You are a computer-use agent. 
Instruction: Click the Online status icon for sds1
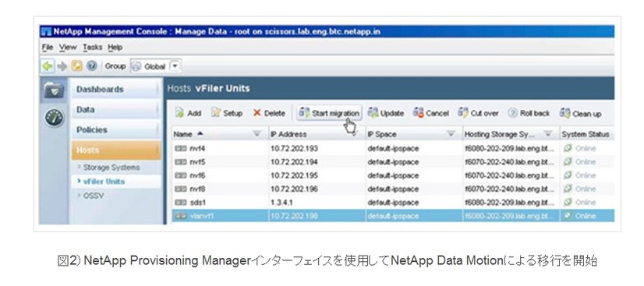click(x=568, y=203)
